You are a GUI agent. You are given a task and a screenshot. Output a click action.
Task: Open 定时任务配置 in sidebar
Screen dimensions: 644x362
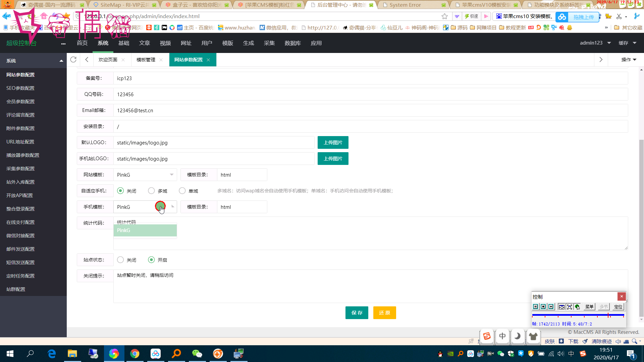(20, 276)
